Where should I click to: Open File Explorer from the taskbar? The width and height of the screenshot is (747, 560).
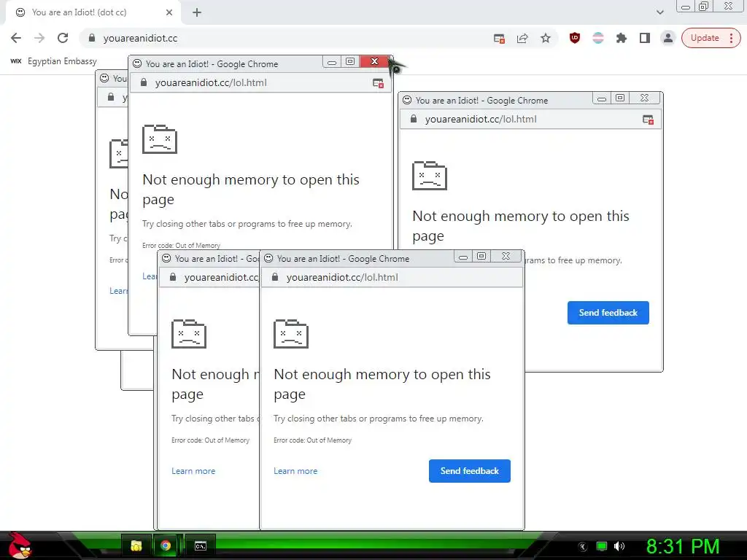(136, 545)
